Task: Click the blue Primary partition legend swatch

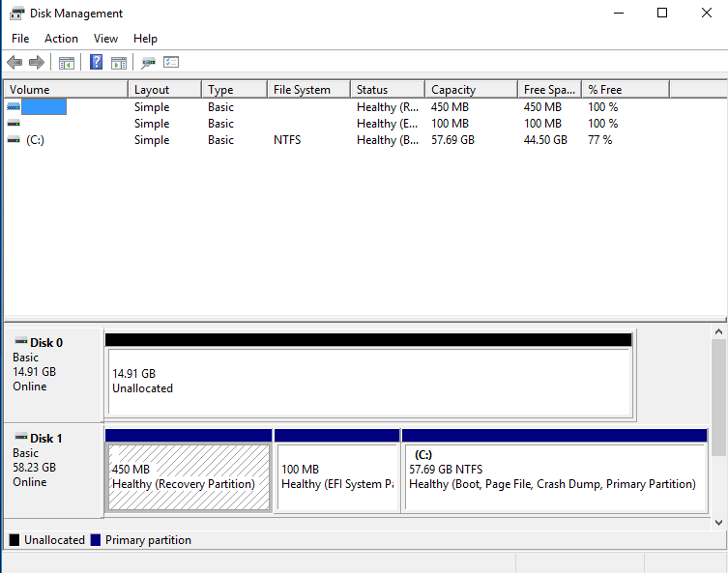Action: tap(96, 540)
